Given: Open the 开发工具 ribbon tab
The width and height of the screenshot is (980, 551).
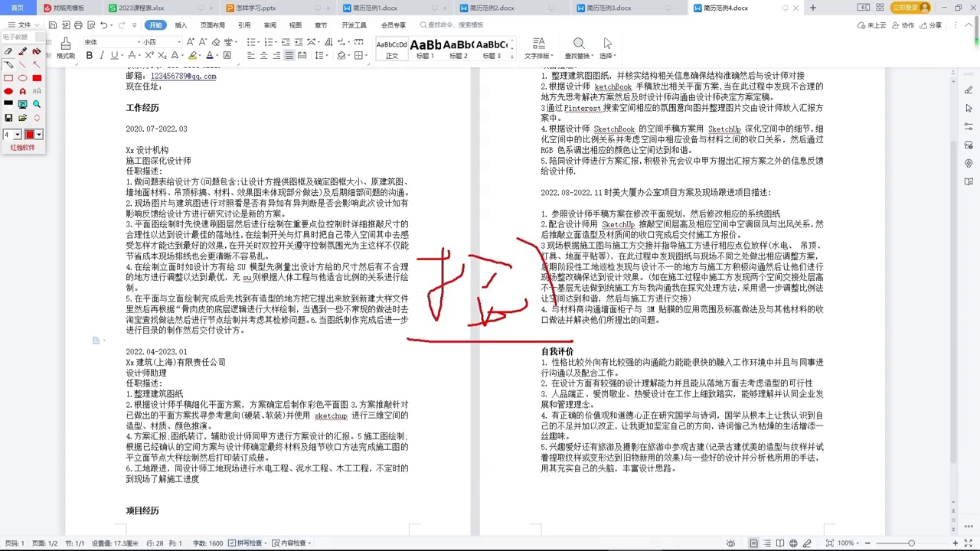Looking at the screenshot, I should coord(354,25).
